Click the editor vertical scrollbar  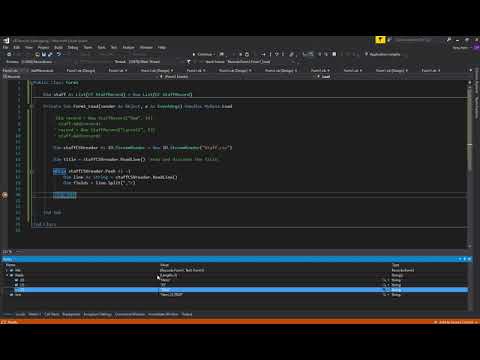[470, 163]
